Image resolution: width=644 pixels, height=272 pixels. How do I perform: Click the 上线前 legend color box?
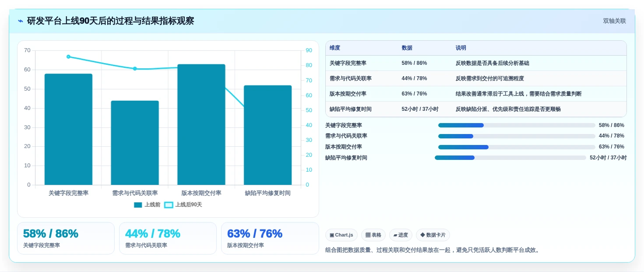tap(138, 205)
